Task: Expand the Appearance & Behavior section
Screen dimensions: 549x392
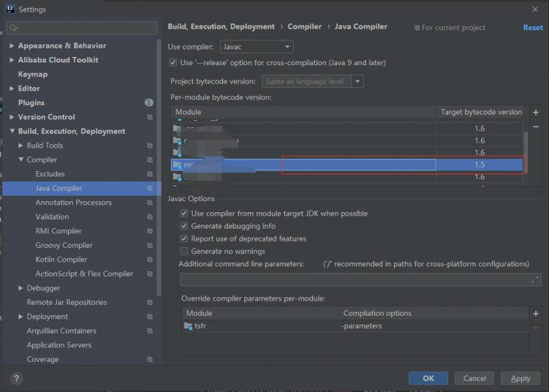Action: (12, 46)
